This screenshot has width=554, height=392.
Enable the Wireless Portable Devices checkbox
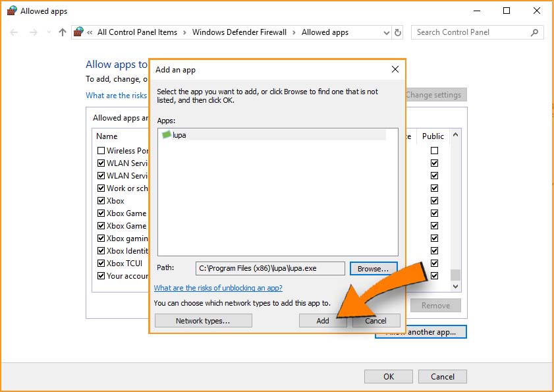[x=101, y=151]
